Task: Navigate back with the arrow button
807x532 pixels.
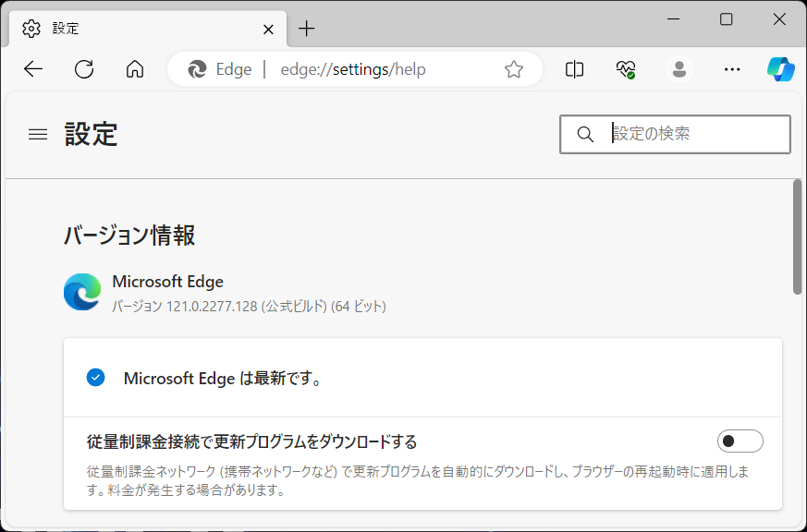Action: [x=33, y=68]
